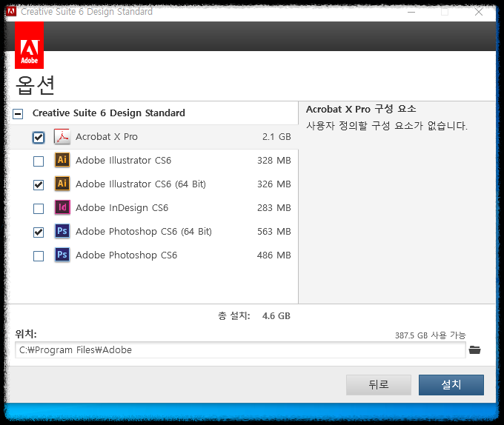The image size is (504, 425).
Task: Click the install location path field
Action: (x=240, y=350)
